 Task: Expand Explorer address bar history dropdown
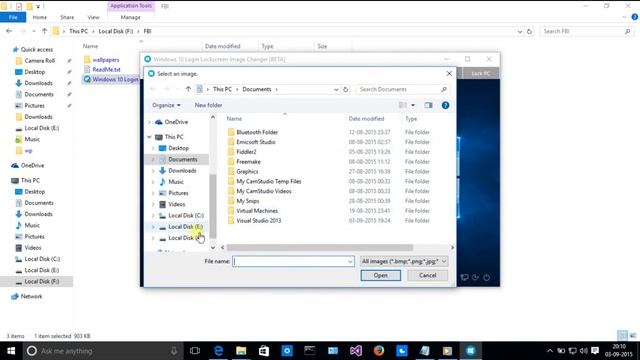point(520,31)
